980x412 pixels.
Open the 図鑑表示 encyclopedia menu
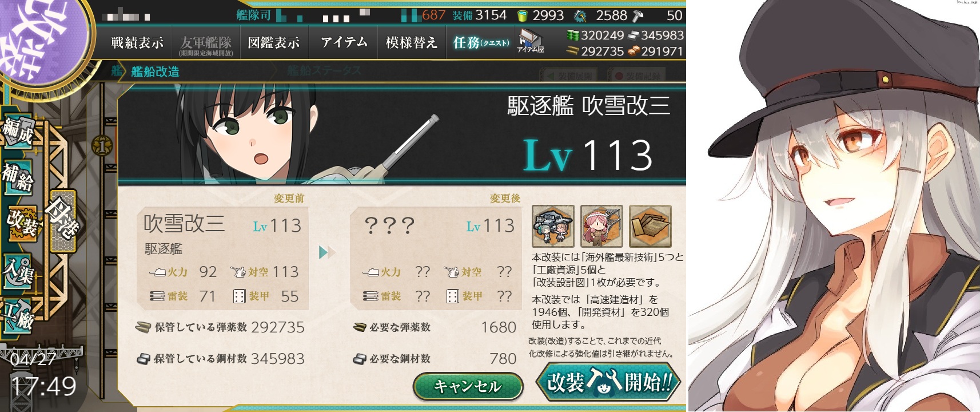pyautogui.click(x=274, y=42)
